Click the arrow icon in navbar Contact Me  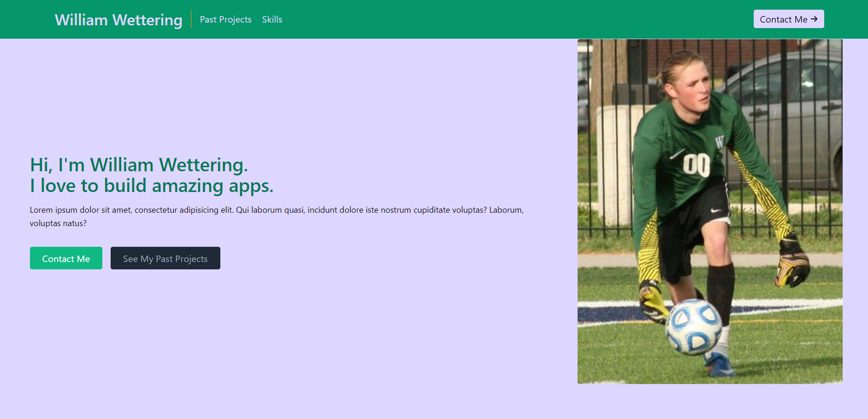pos(814,19)
